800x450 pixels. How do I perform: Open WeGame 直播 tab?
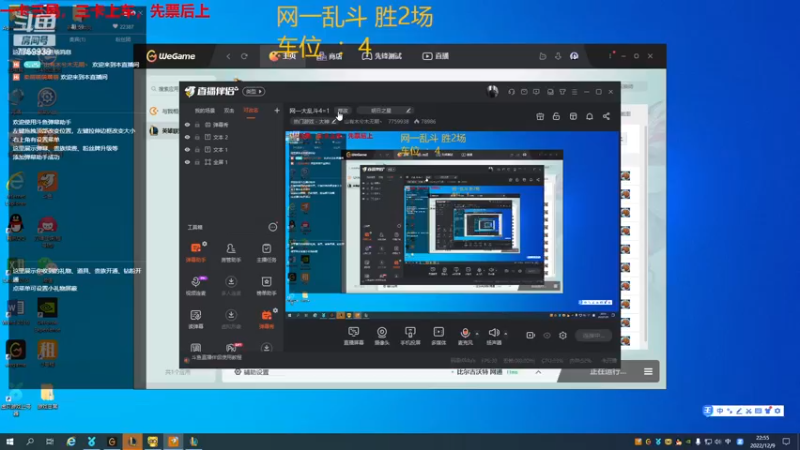click(435, 56)
